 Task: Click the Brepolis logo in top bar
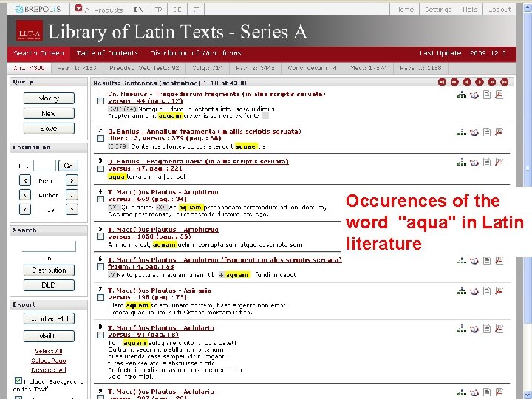tap(38, 9)
